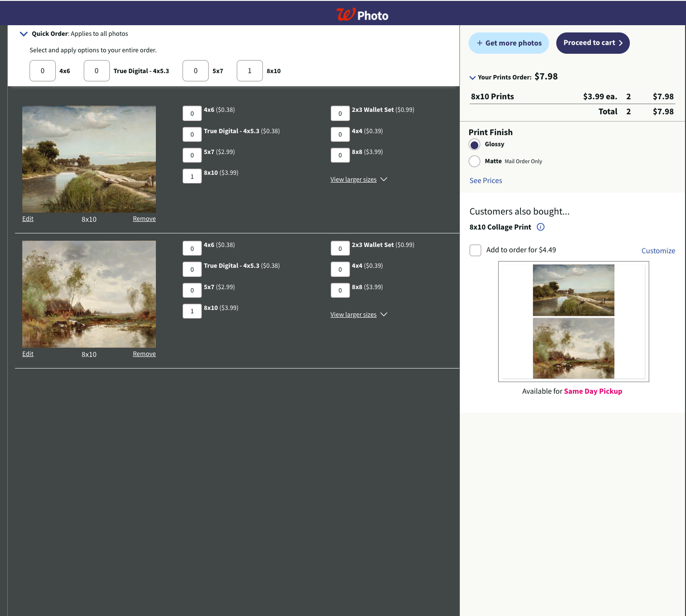This screenshot has width=686, height=616.
Task: Select the Matte print finish
Action: pyautogui.click(x=474, y=161)
